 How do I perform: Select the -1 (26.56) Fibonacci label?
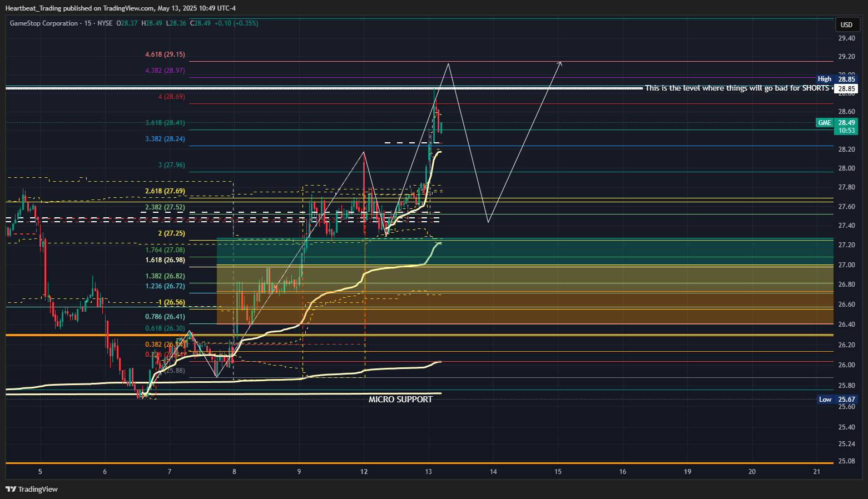(x=171, y=303)
